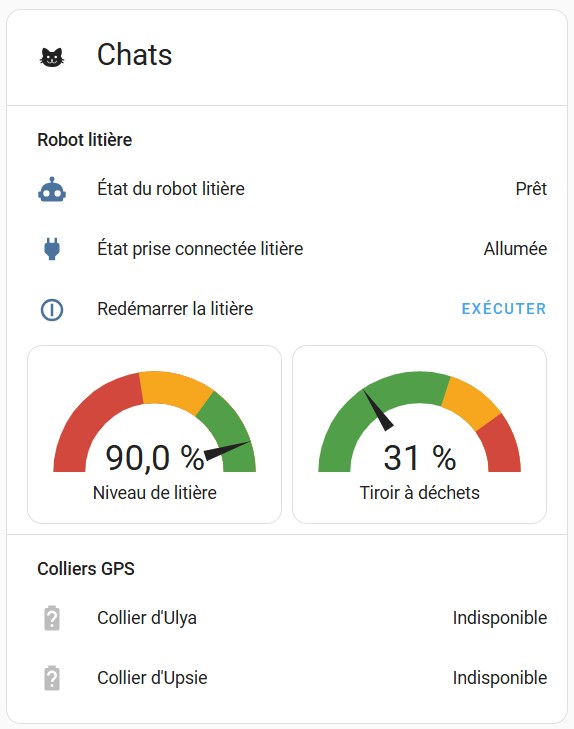Open the Tiroir à déchets gauge card

(419, 434)
